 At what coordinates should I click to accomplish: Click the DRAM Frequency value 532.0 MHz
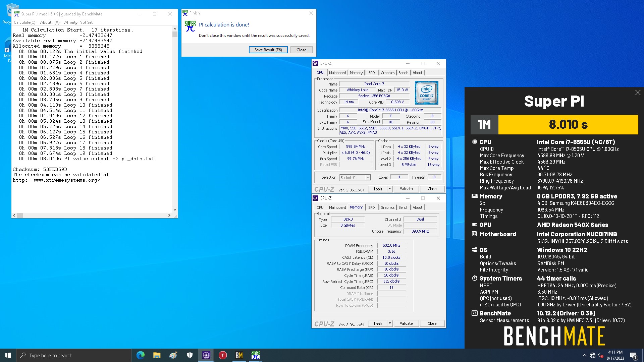391,246
